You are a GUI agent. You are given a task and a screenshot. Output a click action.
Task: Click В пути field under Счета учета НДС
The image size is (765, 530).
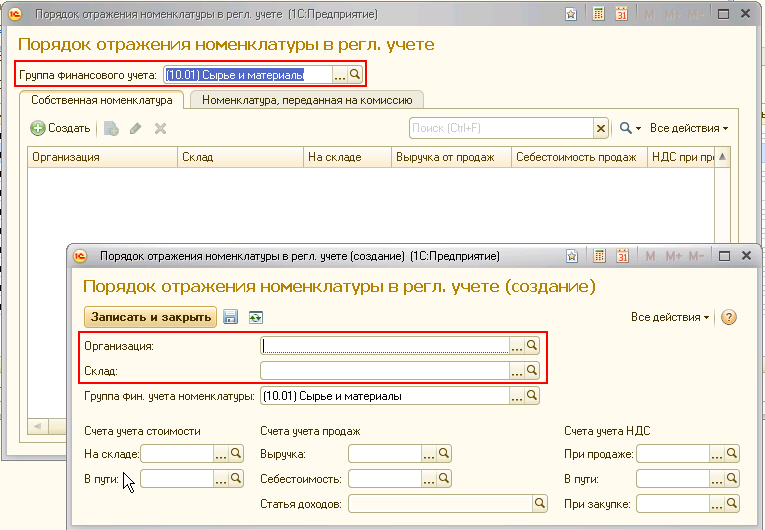[x=673, y=479]
